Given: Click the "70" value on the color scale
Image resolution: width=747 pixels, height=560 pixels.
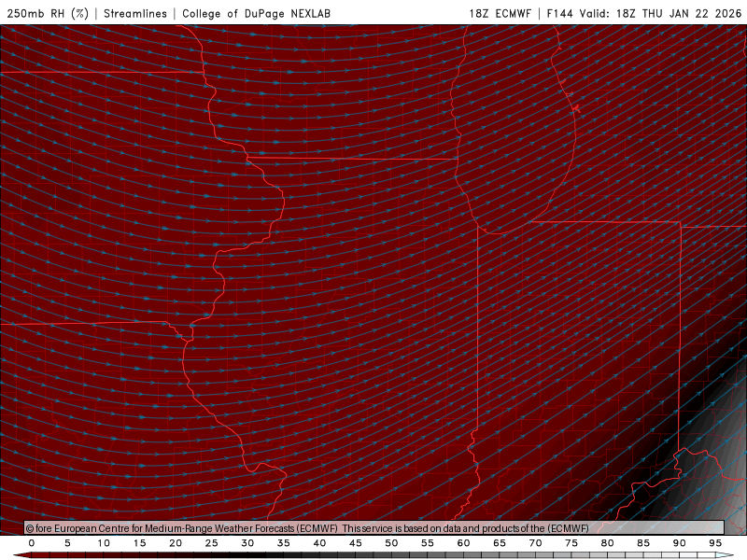Looking at the screenshot, I should 535,543.
